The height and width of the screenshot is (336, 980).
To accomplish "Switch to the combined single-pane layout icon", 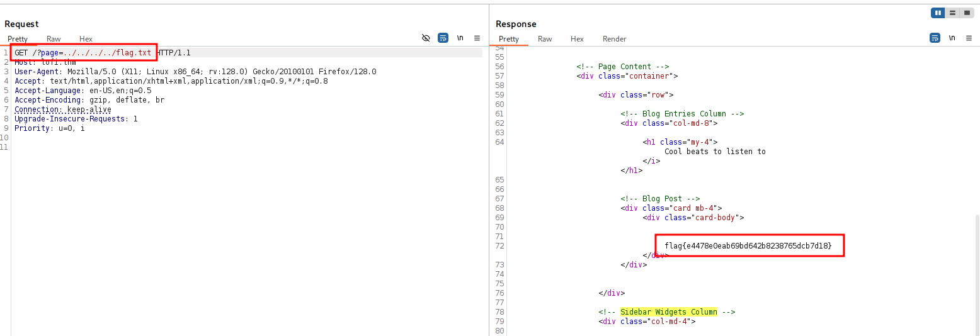I will tap(966, 13).
